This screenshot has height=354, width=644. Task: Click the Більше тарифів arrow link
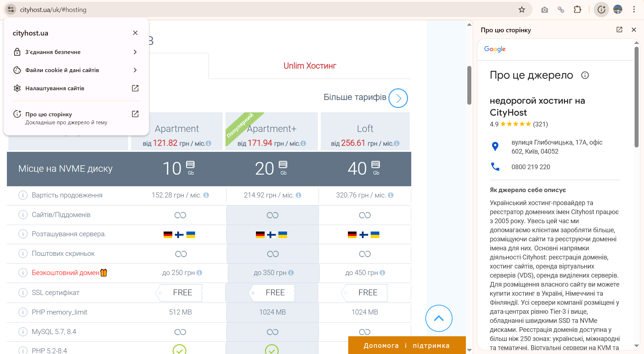(x=398, y=98)
